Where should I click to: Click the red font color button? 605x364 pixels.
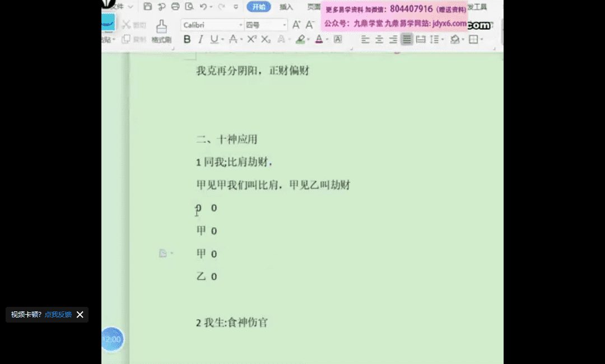click(x=319, y=39)
